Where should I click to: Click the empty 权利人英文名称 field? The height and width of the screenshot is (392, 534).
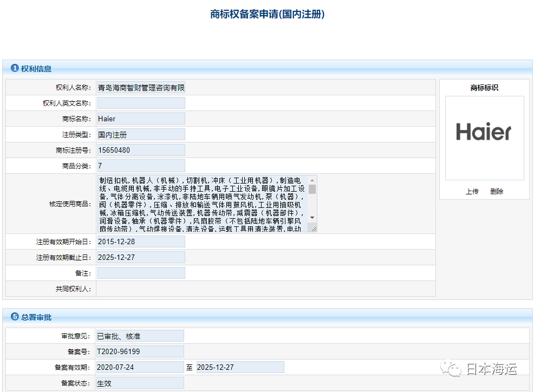pos(141,103)
